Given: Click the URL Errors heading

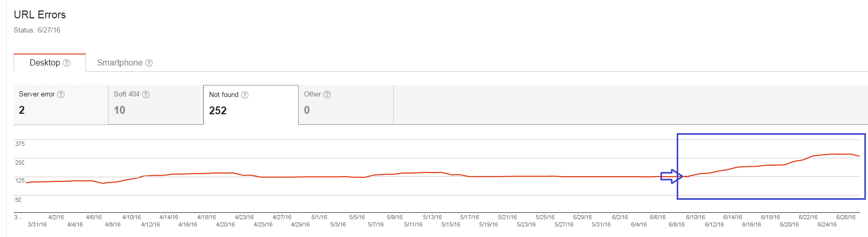Looking at the screenshot, I should click(40, 15).
